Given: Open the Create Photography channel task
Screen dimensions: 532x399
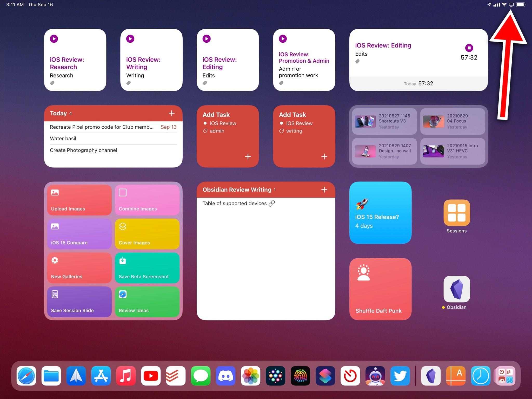Looking at the screenshot, I should coord(113,150).
